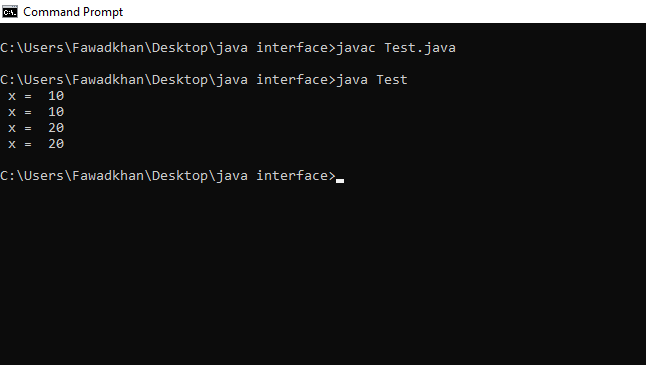Click "Fawadkhan" in the javac prompt line
This screenshot has height=365, width=646.
(x=108, y=48)
